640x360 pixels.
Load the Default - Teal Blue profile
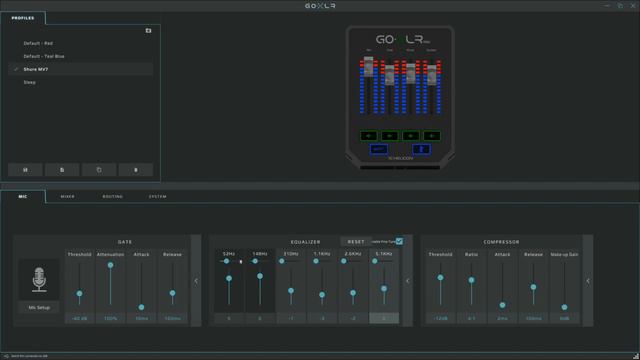pyautogui.click(x=81, y=56)
